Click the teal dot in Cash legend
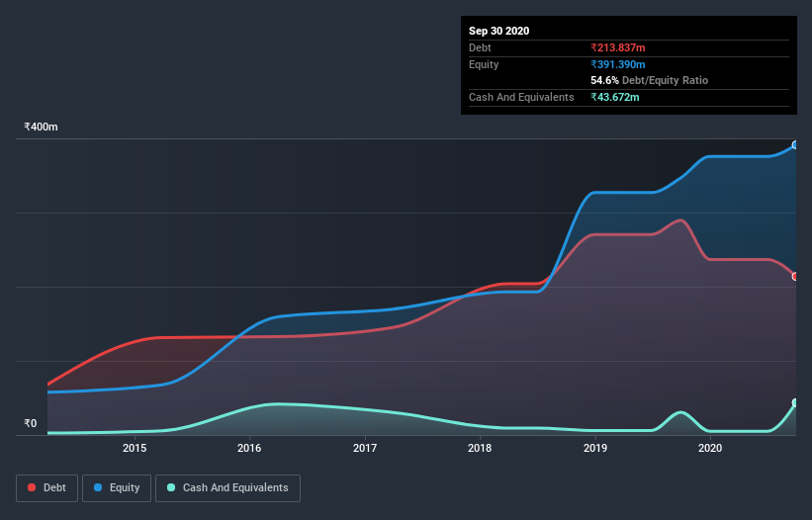812x520 pixels. (x=171, y=487)
